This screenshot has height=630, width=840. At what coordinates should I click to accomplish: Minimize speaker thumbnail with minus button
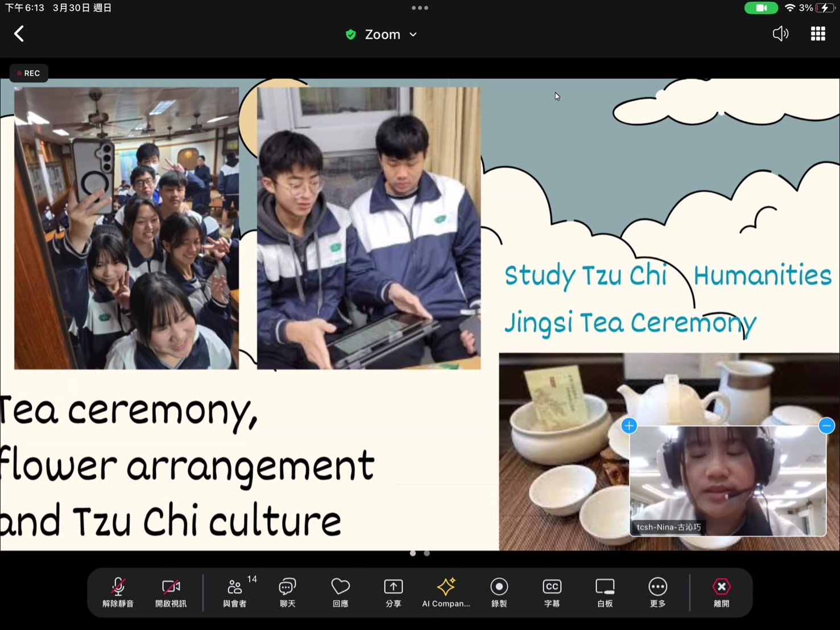pos(826,426)
